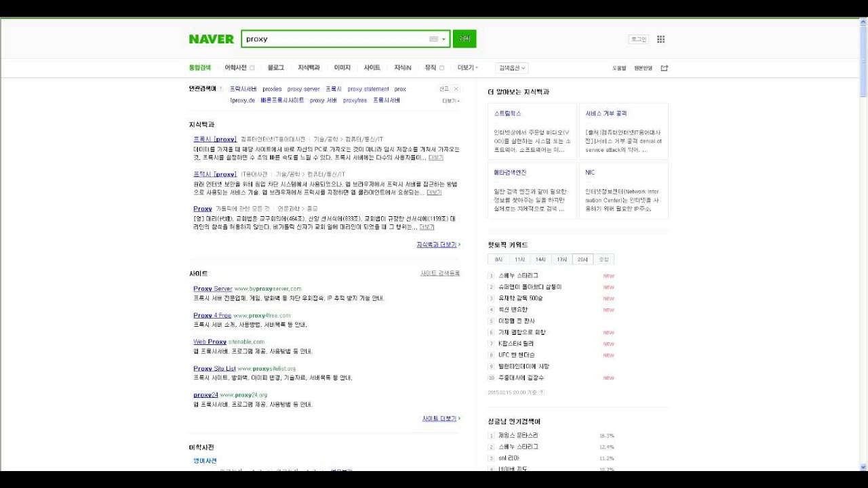Select the 통합검색 tab
The width and height of the screenshot is (868, 488).
199,68
